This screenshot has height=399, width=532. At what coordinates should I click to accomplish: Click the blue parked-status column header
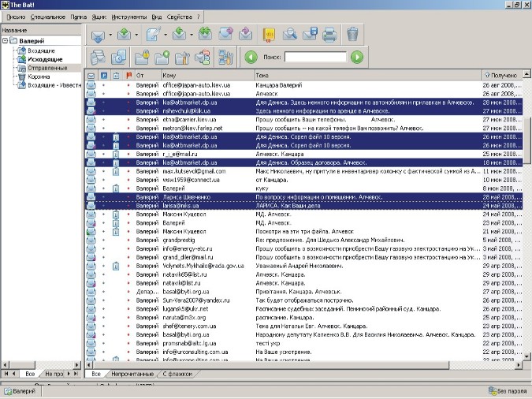tap(104, 76)
